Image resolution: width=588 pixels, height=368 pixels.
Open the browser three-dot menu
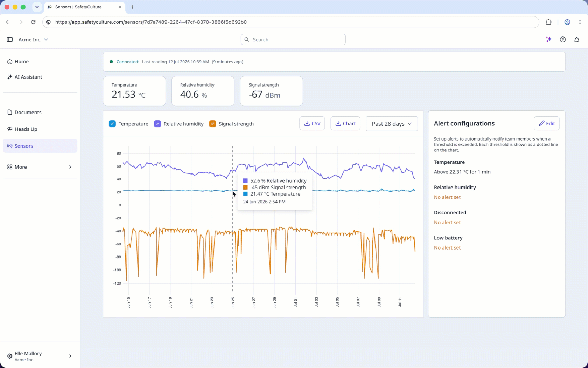[580, 22]
